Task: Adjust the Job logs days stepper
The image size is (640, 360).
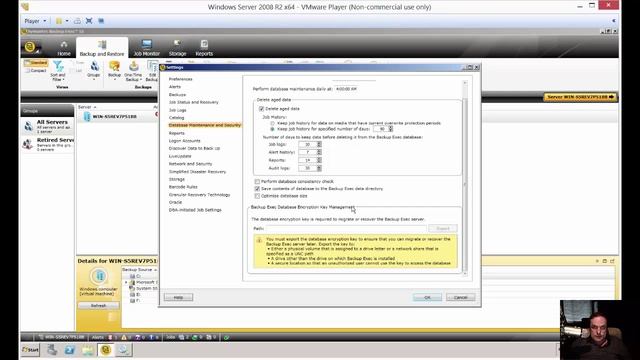Action: [x=319, y=144]
